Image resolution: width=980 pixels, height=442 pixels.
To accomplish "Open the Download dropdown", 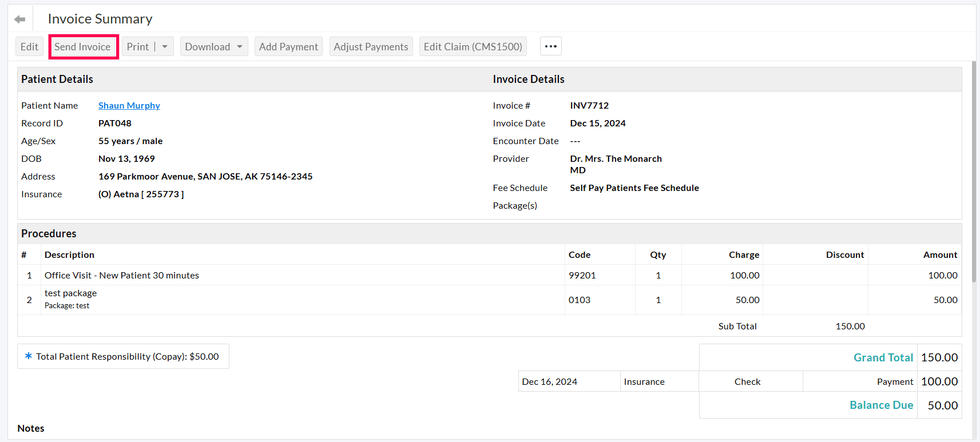I will point(213,47).
